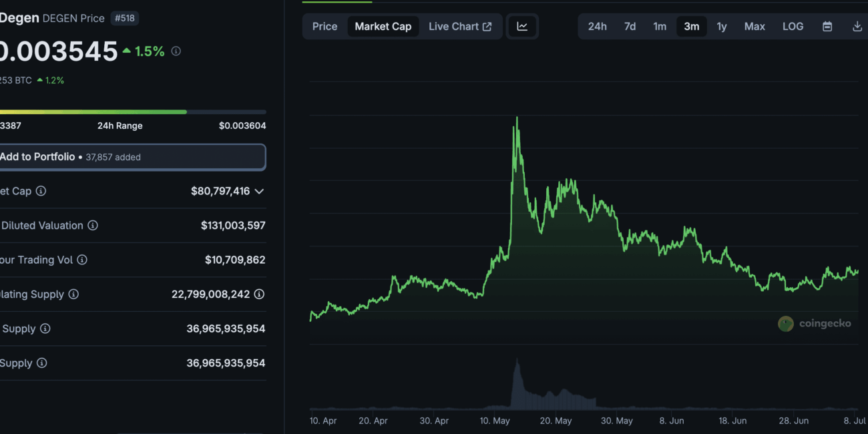The width and height of the screenshot is (868, 434).
Task: Show info for Trading Vol
Action: pyautogui.click(x=82, y=260)
